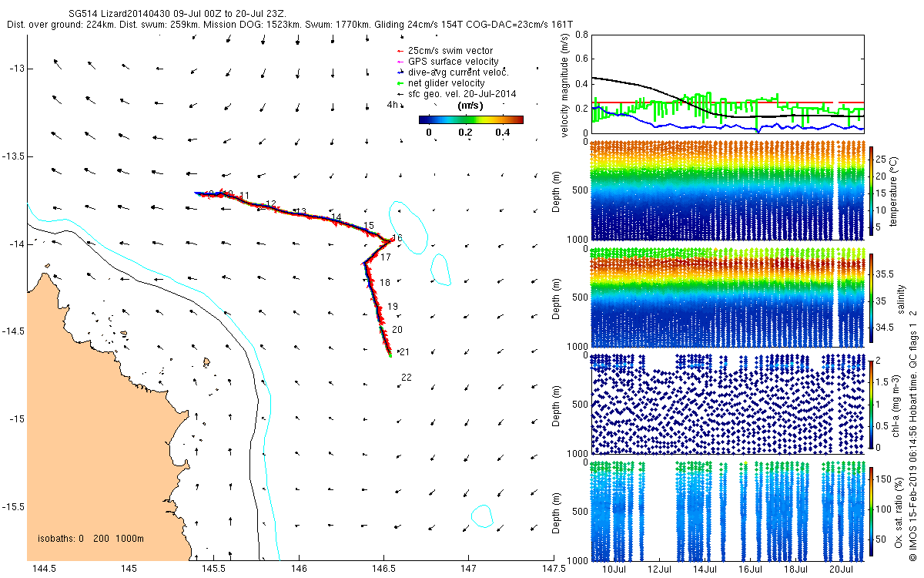Screen dimensions: 924x578
Task: Click the "© IMOS 15-Feb-2019" vertical credit text
Action: tap(912, 519)
